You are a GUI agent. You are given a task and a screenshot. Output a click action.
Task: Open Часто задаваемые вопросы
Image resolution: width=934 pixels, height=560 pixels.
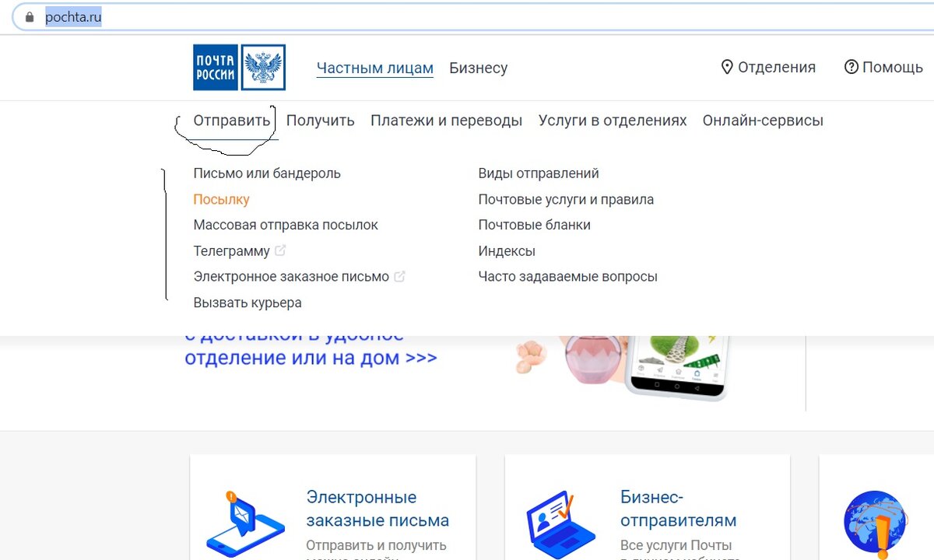[x=567, y=276]
